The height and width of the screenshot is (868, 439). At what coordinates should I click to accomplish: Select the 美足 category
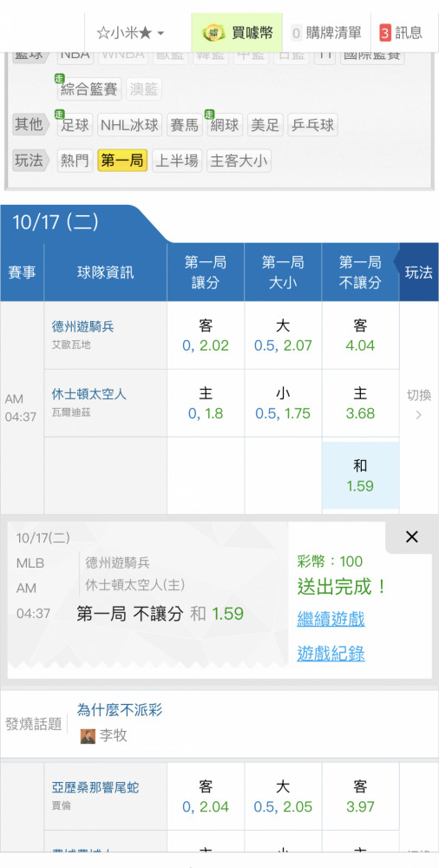click(265, 125)
